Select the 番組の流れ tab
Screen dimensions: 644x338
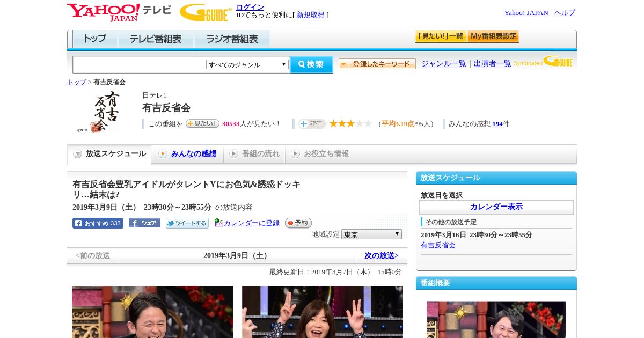(254, 154)
